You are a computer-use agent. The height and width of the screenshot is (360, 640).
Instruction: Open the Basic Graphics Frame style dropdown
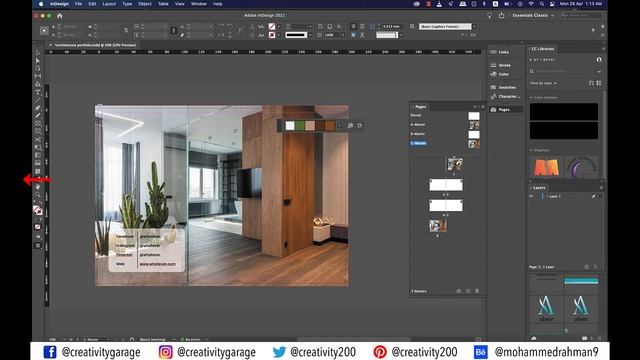coord(474,27)
